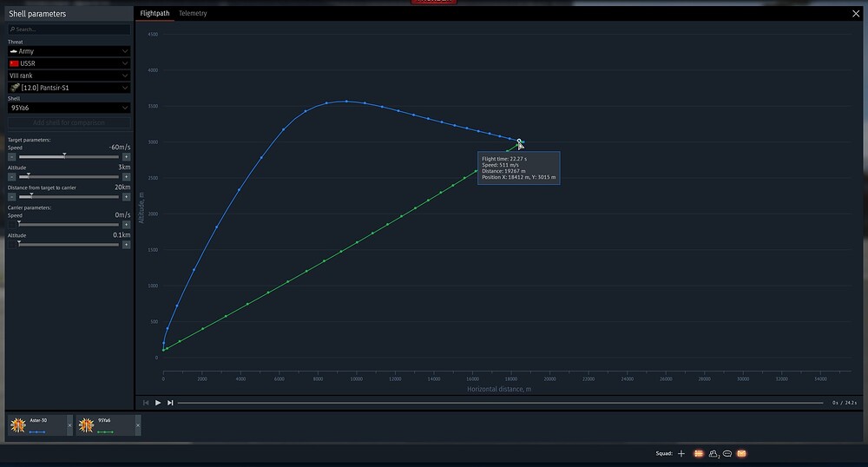Open the orange news icon near Squad
This screenshot has height=467, width=868.
pyautogui.click(x=699, y=454)
